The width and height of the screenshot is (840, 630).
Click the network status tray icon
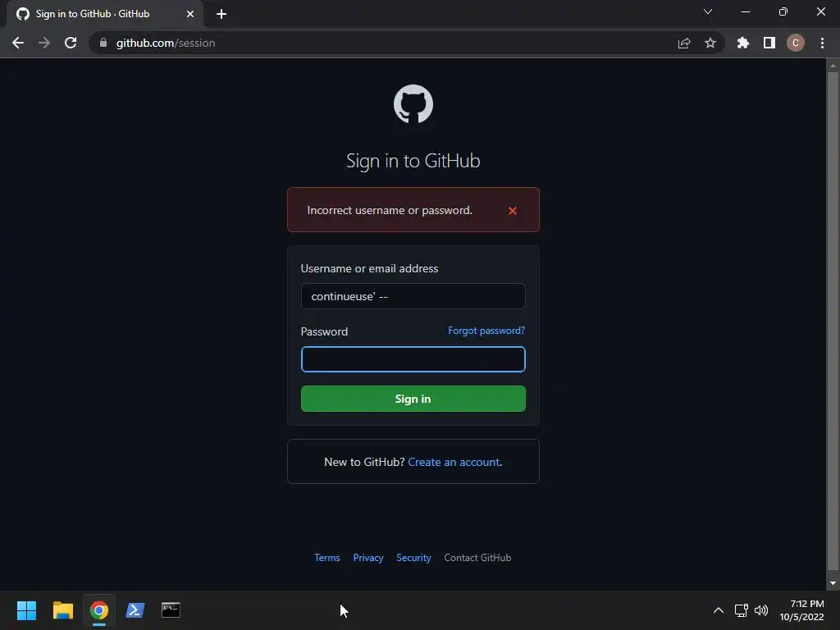[x=742, y=610]
